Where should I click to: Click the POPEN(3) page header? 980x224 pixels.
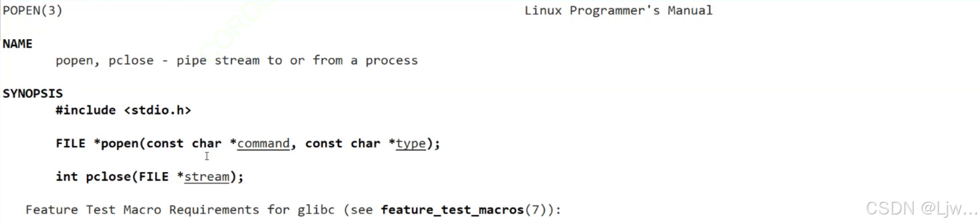click(x=33, y=11)
